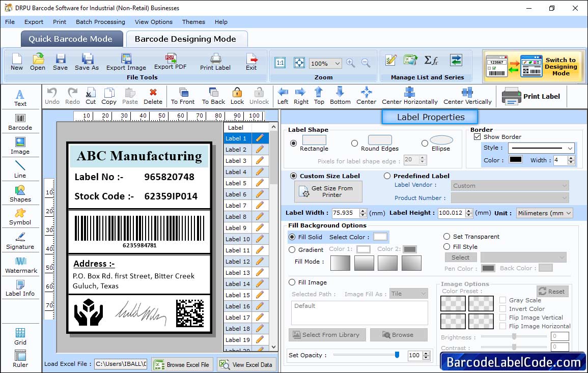Select Ellipse label shape
This screenshot has width=588, height=373.
coord(425,143)
